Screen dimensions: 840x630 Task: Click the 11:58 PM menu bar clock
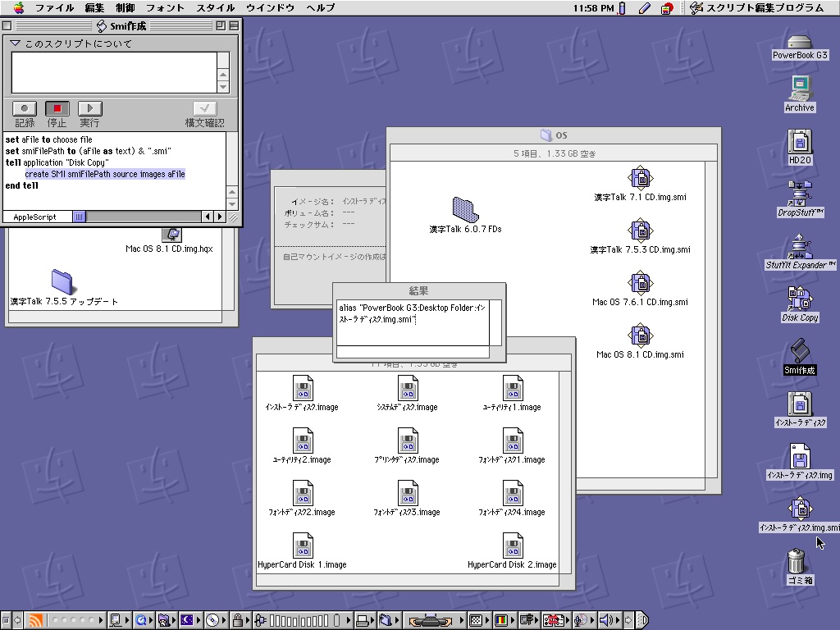[593, 7]
